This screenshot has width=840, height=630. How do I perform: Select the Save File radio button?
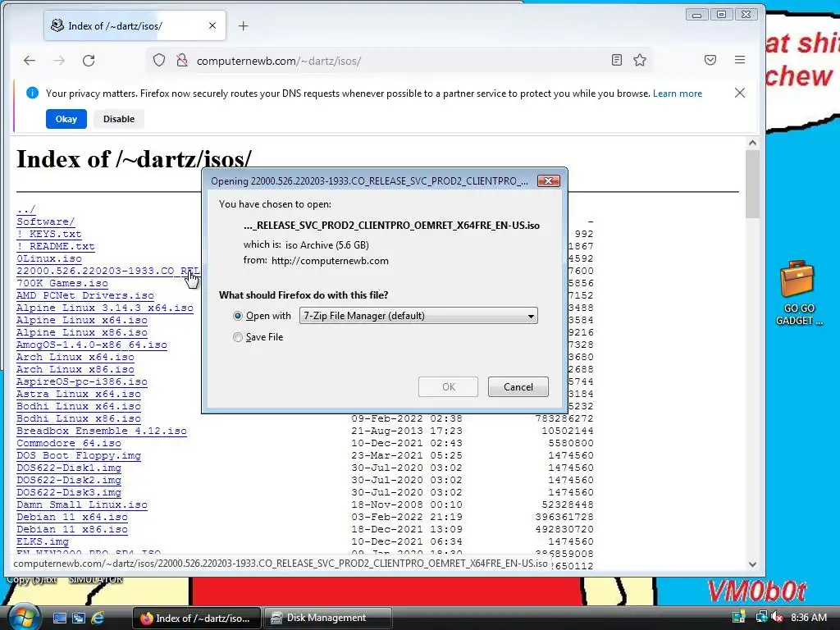238,337
